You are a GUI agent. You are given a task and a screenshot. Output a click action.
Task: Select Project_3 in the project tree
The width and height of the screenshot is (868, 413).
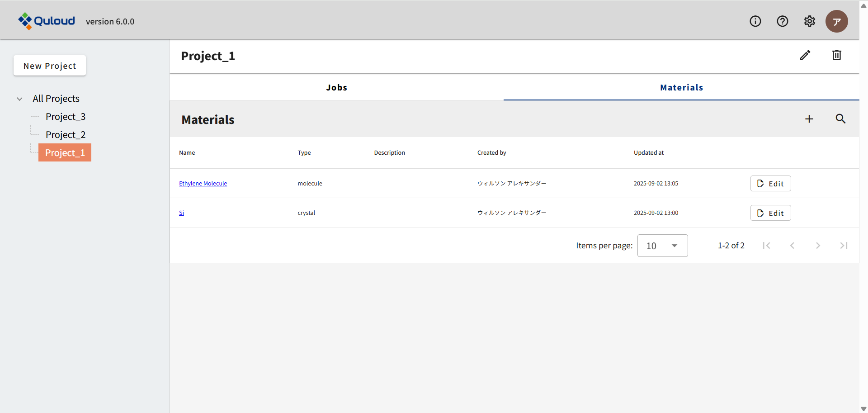[66, 117]
